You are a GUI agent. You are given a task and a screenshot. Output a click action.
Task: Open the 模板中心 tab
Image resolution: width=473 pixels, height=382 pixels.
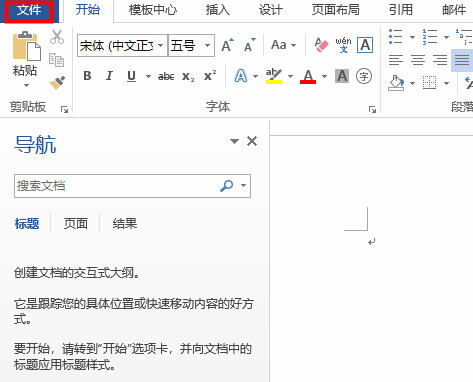pyautogui.click(x=153, y=10)
